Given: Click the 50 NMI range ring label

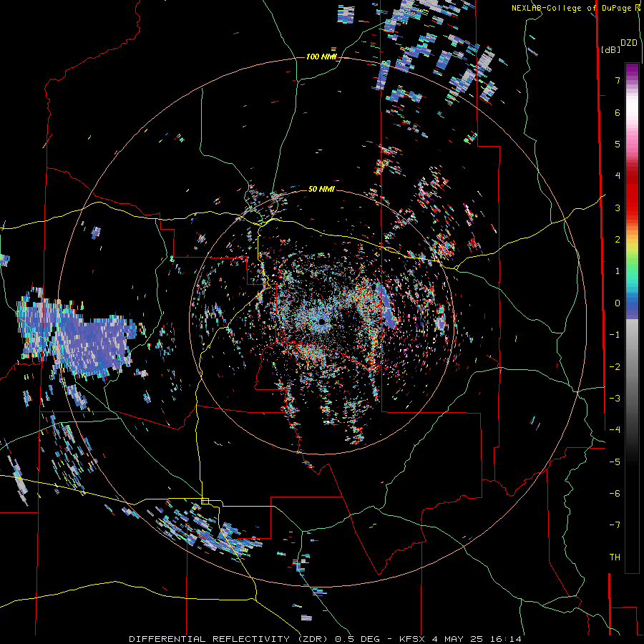Looking at the screenshot, I should (x=321, y=189).
